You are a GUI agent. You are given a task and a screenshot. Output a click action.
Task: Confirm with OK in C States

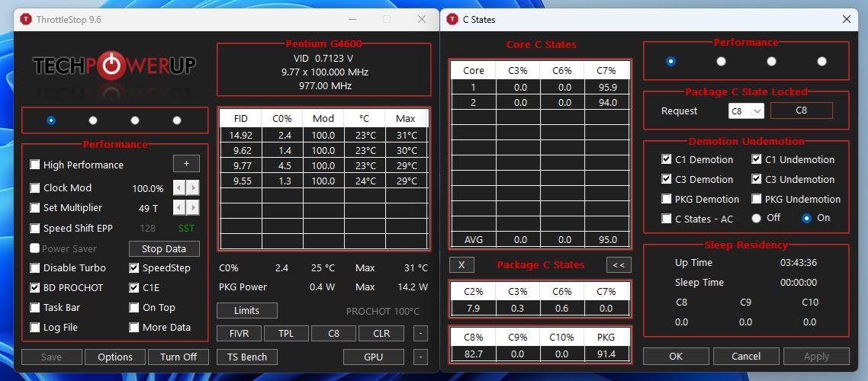(676, 356)
